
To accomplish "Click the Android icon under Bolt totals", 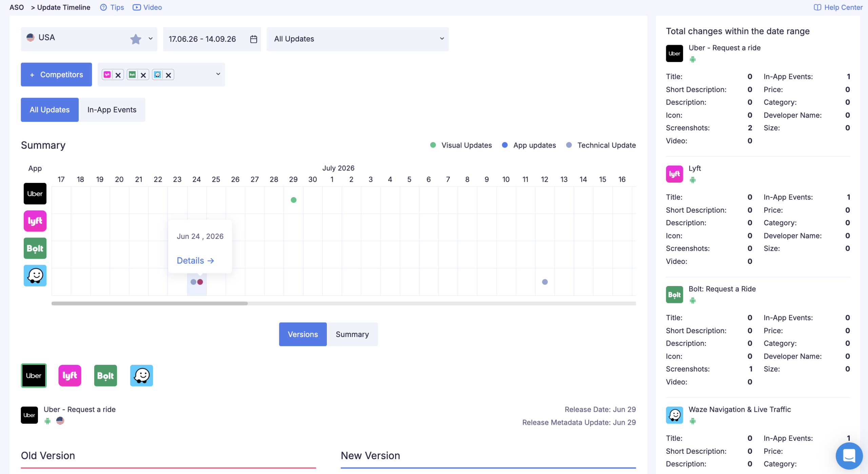I will [693, 301].
